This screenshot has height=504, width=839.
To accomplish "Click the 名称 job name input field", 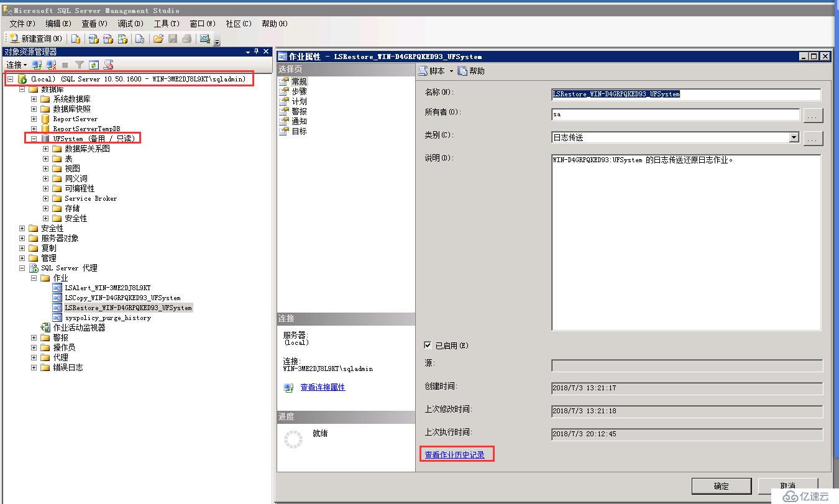I will 686,94.
